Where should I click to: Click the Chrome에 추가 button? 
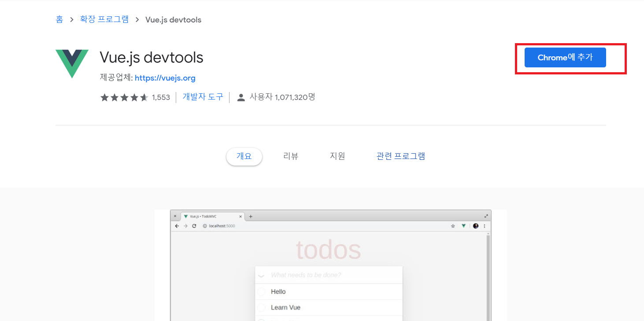pyautogui.click(x=565, y=58)
